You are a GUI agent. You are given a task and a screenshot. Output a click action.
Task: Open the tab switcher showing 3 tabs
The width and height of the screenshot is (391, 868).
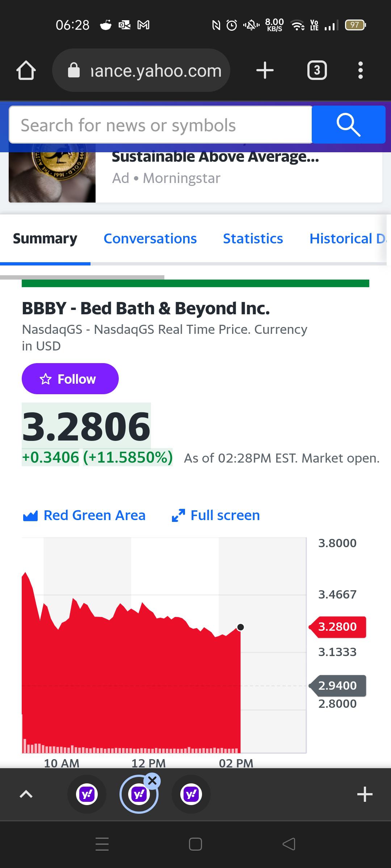pos(317,70)
